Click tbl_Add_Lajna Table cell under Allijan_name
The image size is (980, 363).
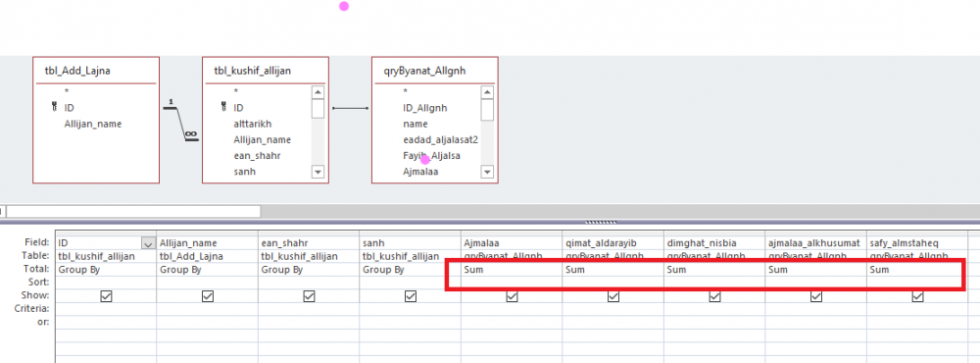point(207,256)
